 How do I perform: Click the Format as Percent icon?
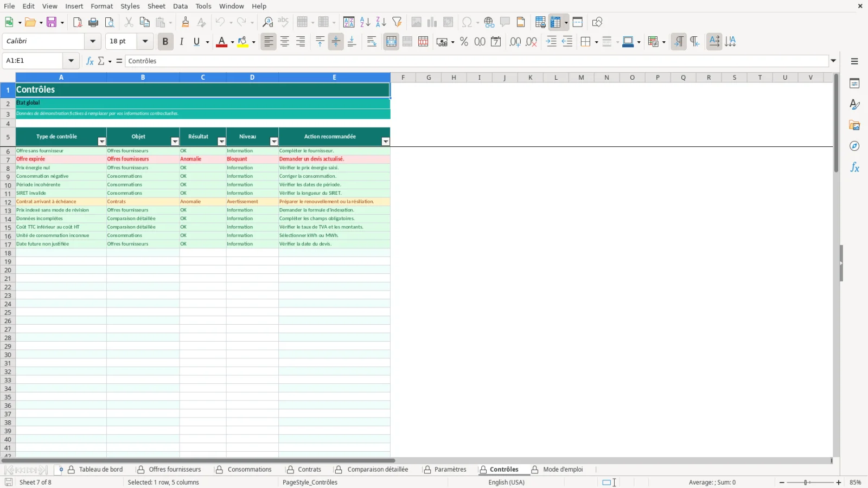pyautogui.click(x=464, y=42)
